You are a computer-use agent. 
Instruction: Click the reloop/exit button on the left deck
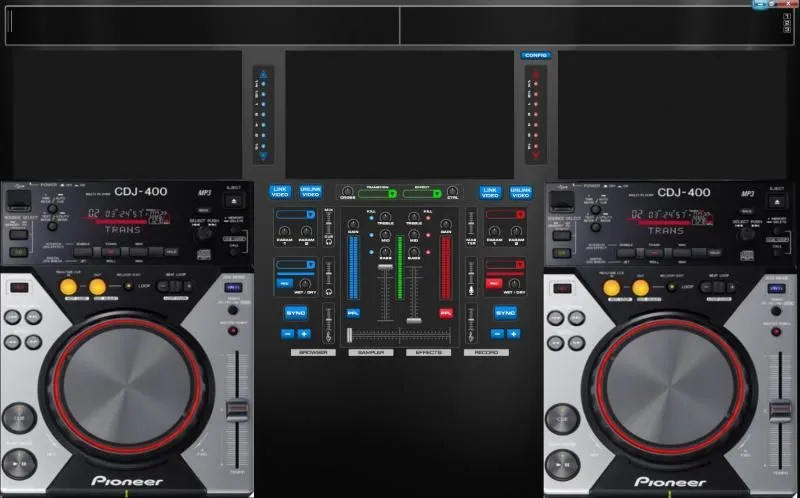(128, 286)
